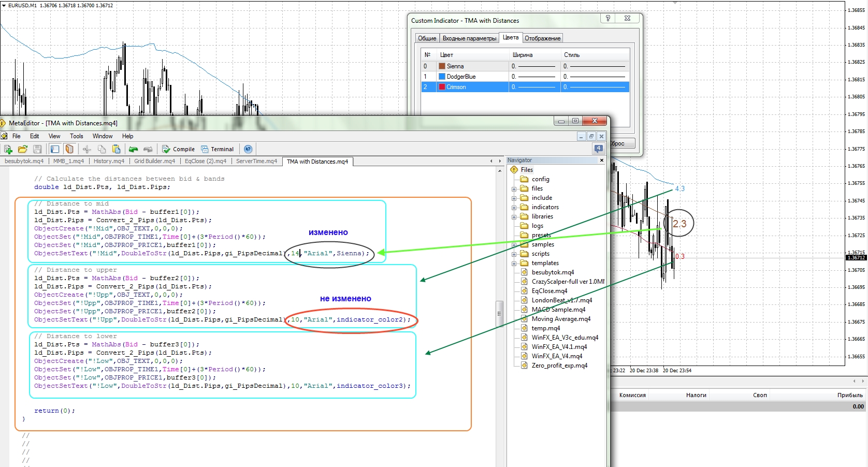Switch to Входные параметры tab
The image size is (868, 467).
pos(469,38)
